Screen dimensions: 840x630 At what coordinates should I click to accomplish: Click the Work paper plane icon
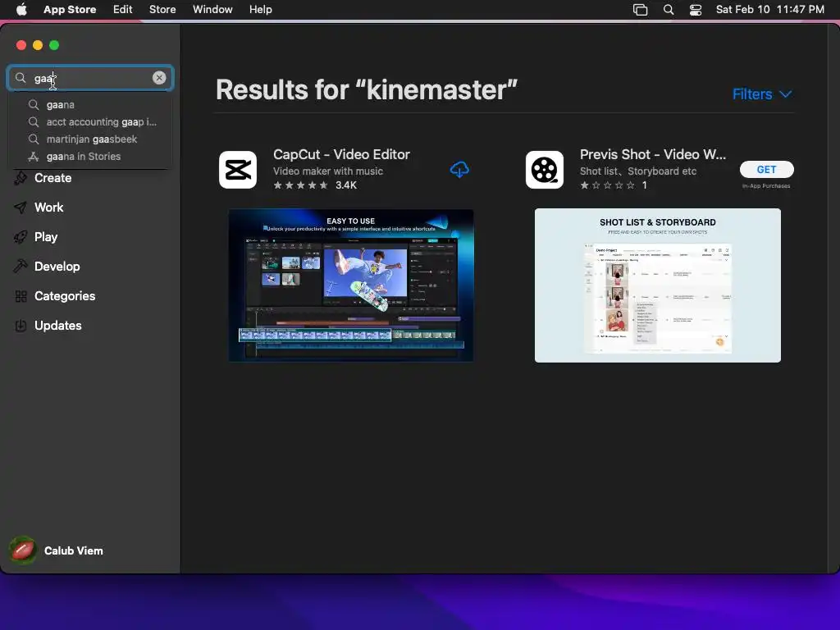point(21,208)
